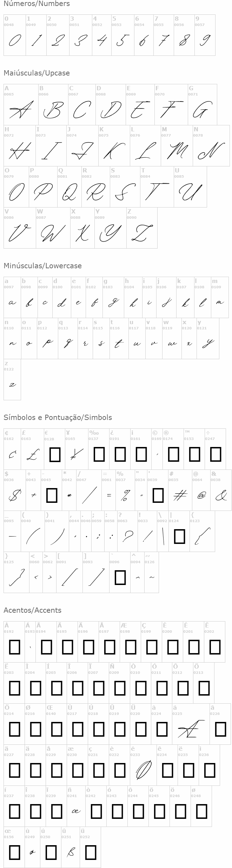Click the uppercase M glyph cell
Image resolution: width=232 pixels, height=868 pixels.
(177, 146)
